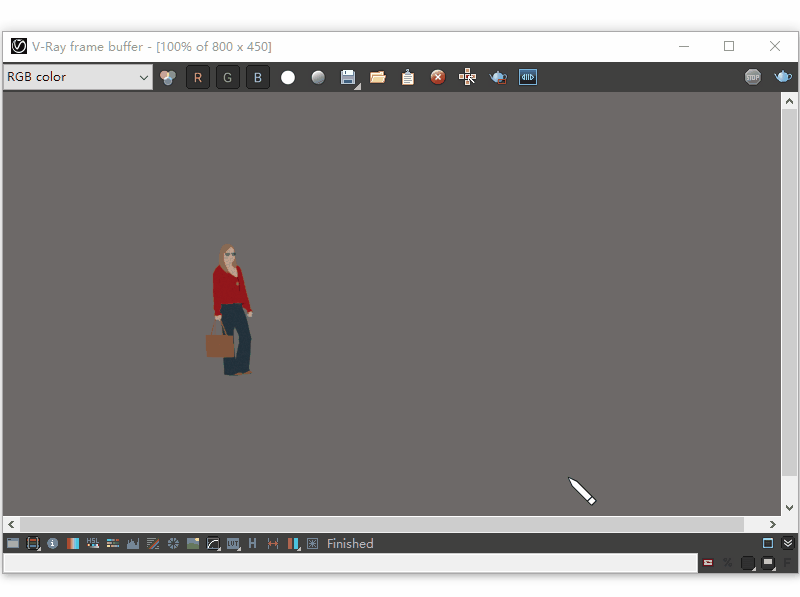Screen dimensions: 800x597
Task: Force color clamping stacked bars icon
Action: (33, 543)
